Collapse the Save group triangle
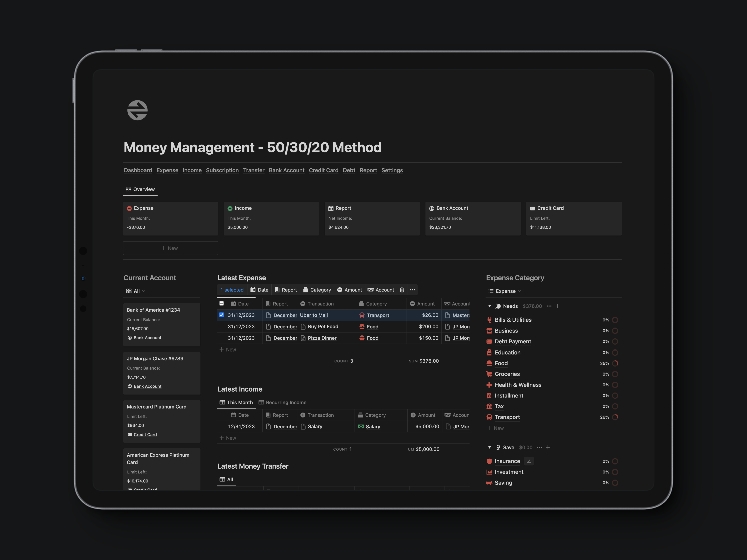The height and width of the screenshot is (560, 747). coord(489,447)
